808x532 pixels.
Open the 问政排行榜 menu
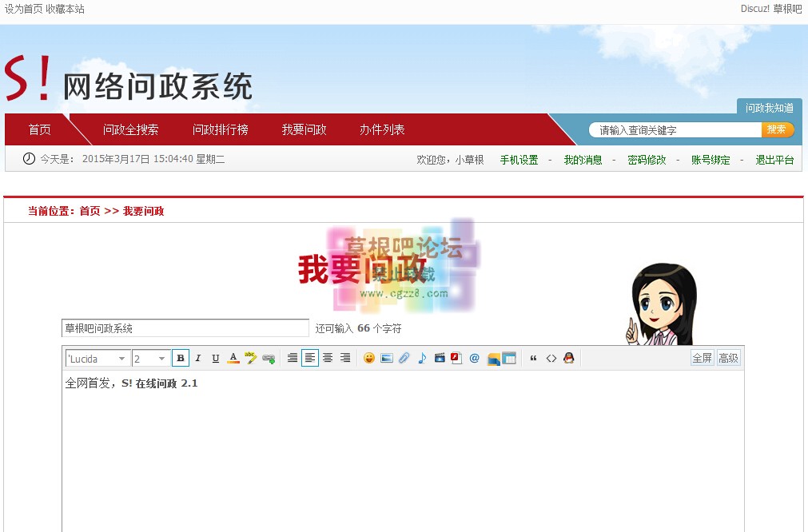point(221,129)
